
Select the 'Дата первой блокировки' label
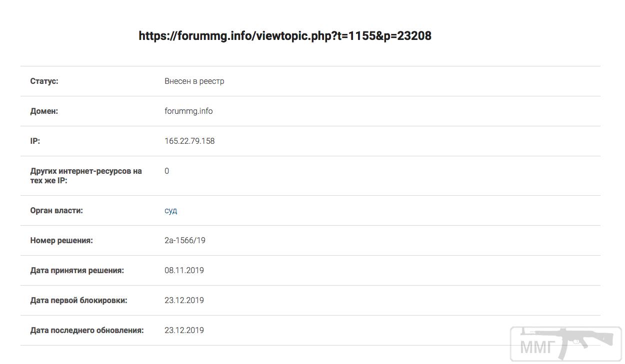coord(78,301)
